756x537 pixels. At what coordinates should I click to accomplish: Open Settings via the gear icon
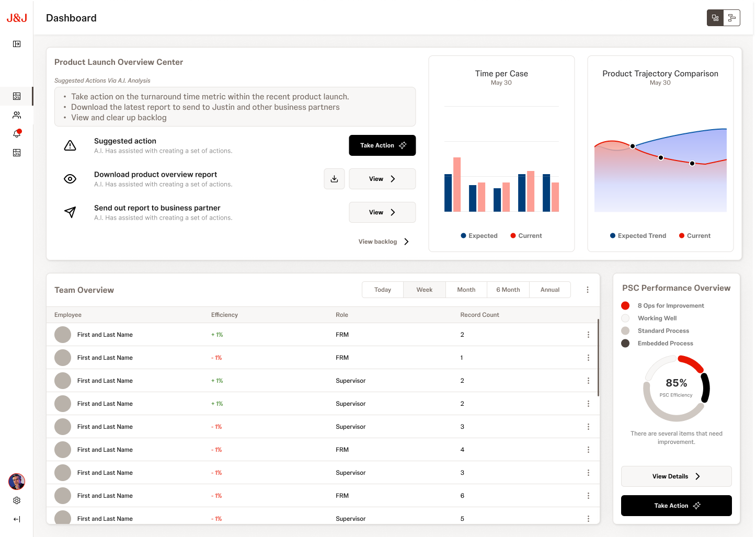(16, 500)
